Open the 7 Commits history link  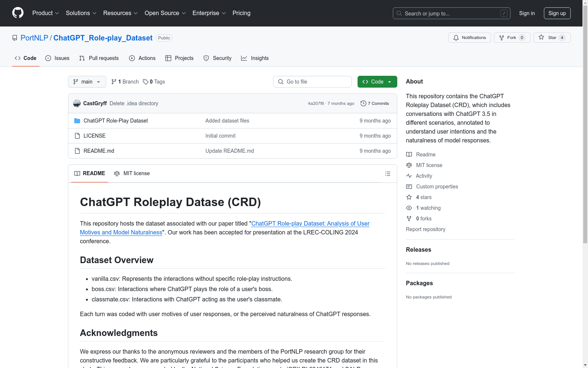click(x=375, y=103)
